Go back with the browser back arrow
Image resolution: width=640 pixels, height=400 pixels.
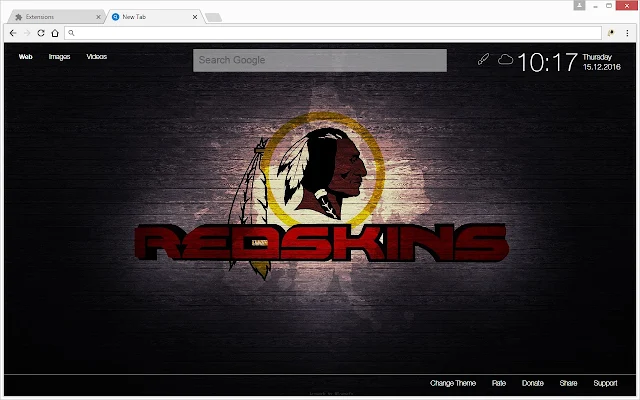coord(13,33)
